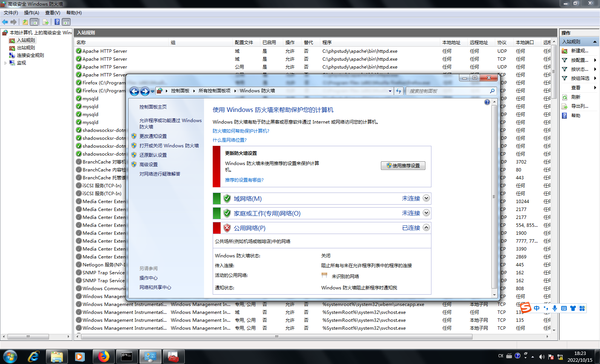This screenshot has width=600, height=364.
Task: Open command prompt from the taskbar
Action: click(127, 356)
